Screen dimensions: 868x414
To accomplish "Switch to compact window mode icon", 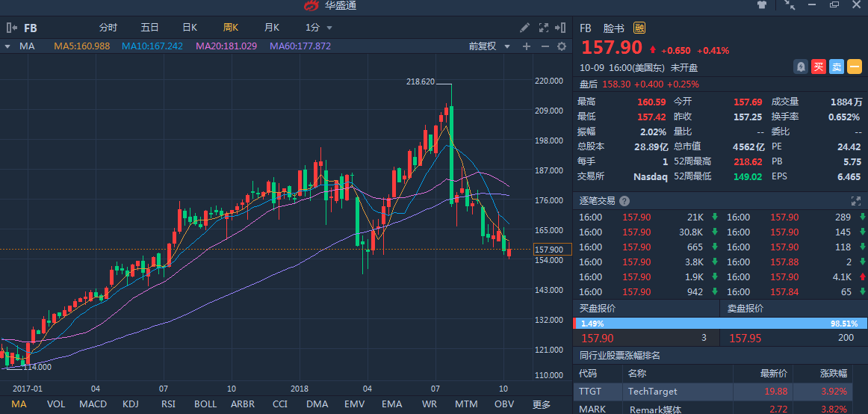I will [x=790, y=5].
